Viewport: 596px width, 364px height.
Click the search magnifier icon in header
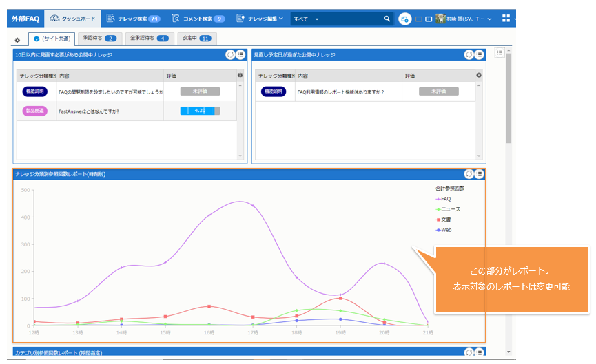tap(387, 19)
